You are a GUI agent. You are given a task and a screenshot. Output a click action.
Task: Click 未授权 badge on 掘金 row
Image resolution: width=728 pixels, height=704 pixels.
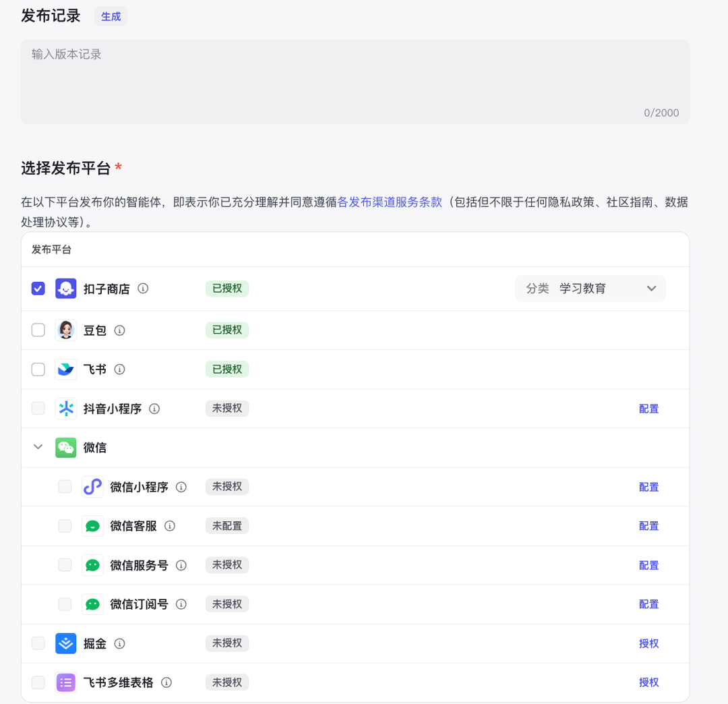[227, 643]
